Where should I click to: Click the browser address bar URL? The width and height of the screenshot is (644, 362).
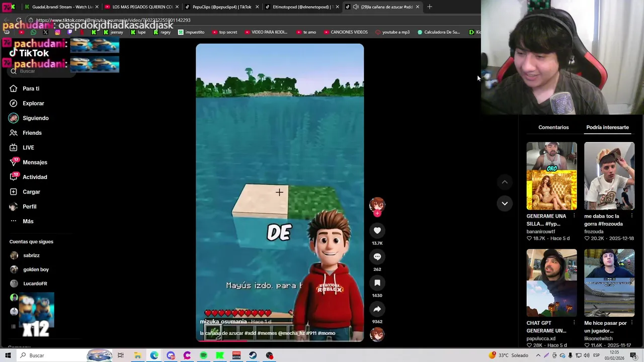113,20
